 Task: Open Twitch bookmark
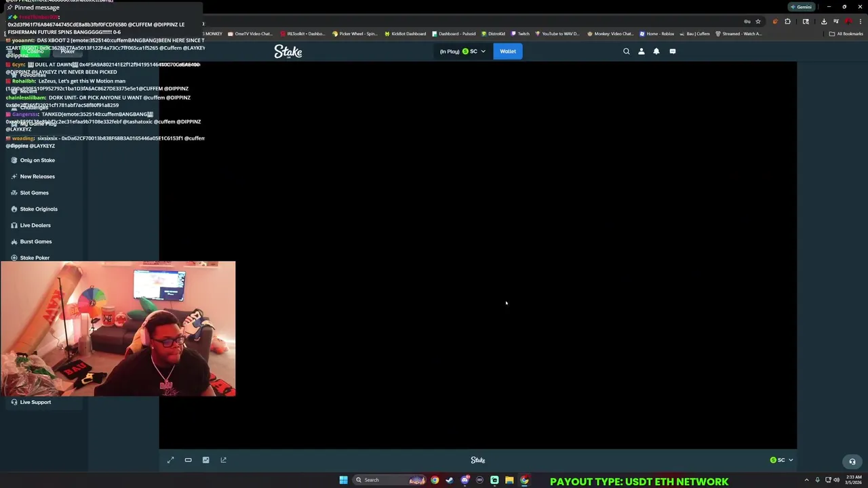pyautogui.click(x=520, y=34)
